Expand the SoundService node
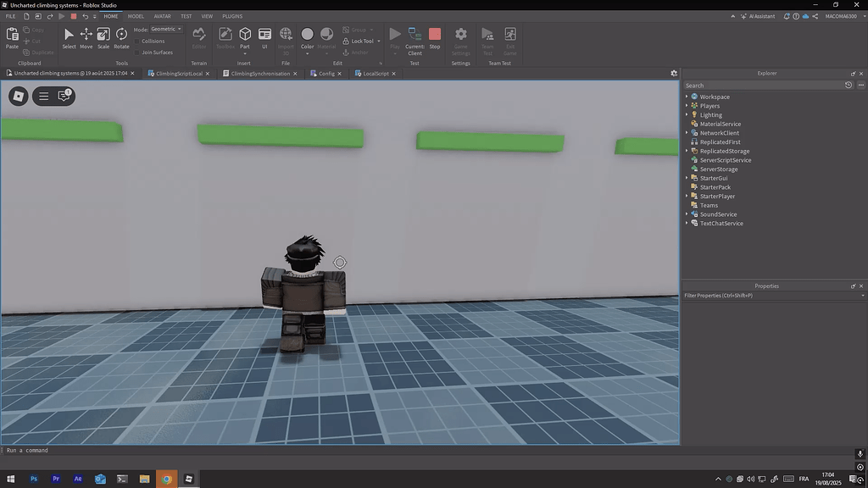Screen dimensions: 868x488 (687, 214)
